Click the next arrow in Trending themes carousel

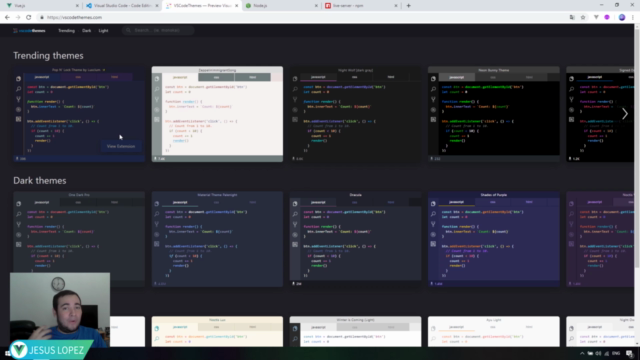click(x=625, y=114)
